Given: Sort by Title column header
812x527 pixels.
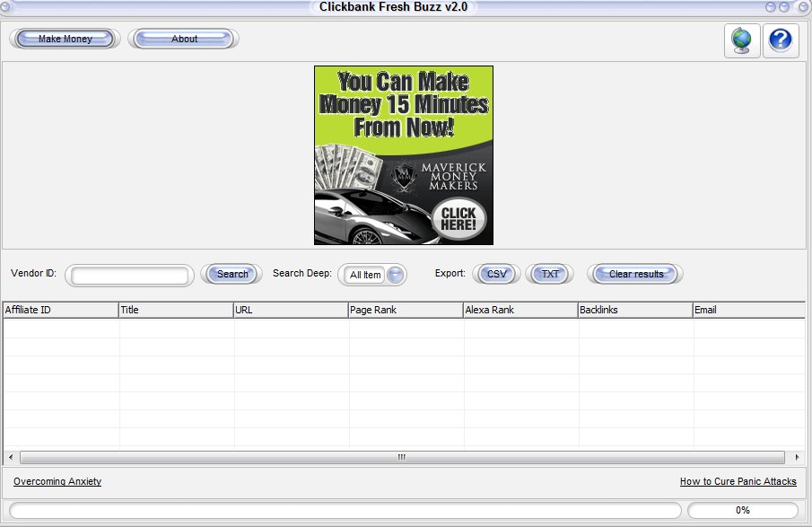Looking at the screenshot, I should click(176, 310).
